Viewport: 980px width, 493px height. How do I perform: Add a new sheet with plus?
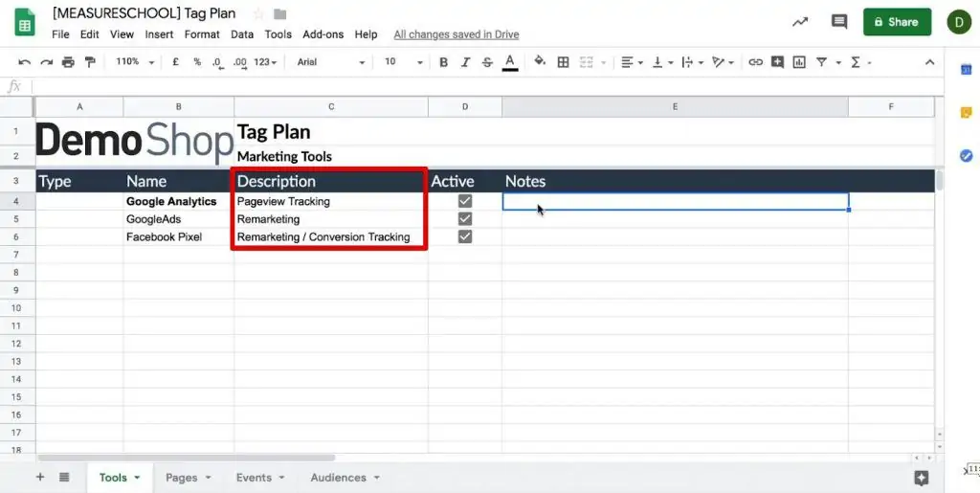click(x=40, y=478)
